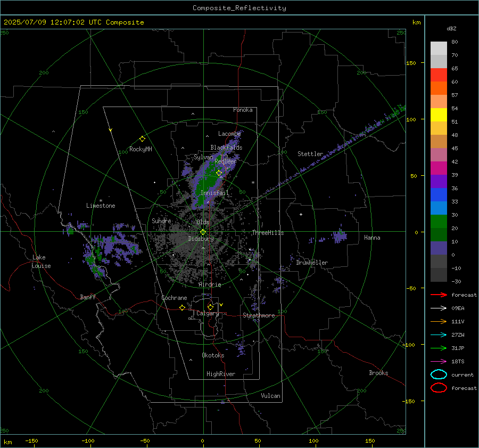Click the Banff town label
This screenshot has width=479, height=448.
pos(88,297)
